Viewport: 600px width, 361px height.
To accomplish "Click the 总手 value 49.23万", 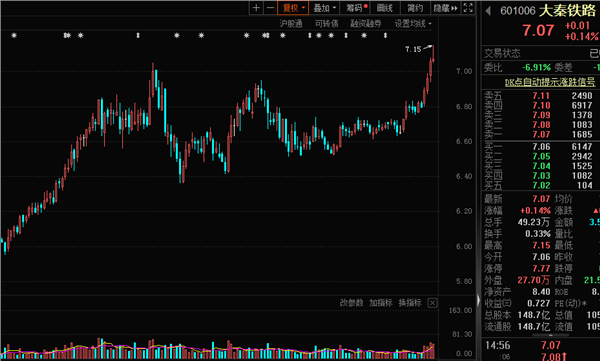I will [534, 222].
